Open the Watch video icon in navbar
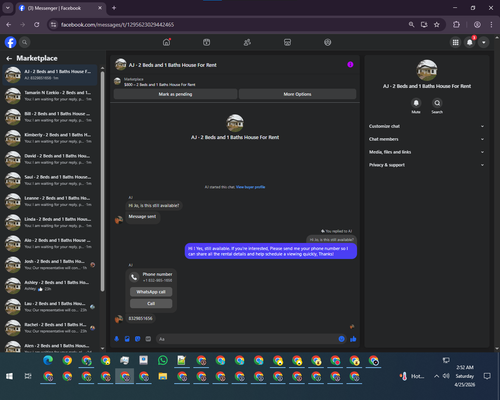 click(x=206, y=42)
